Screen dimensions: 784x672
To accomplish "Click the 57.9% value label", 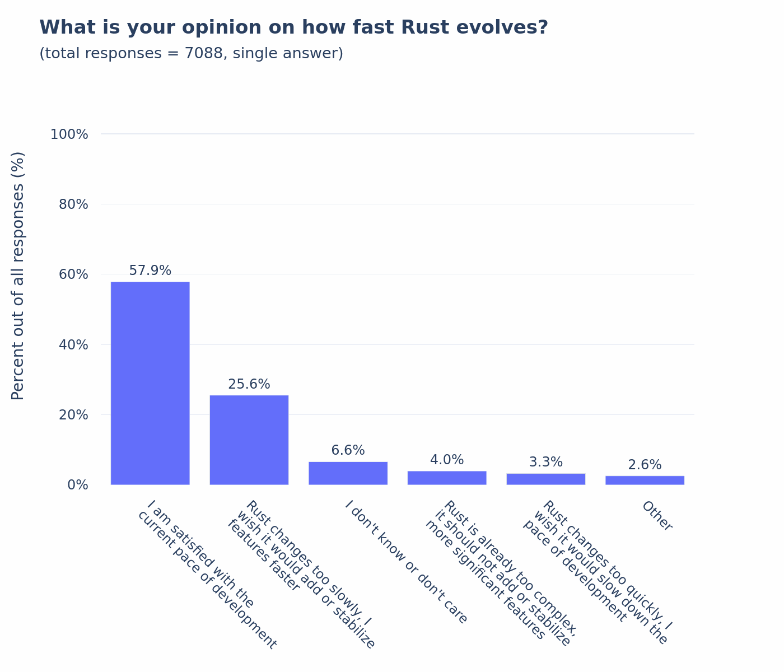I will (x=150, y=271).
